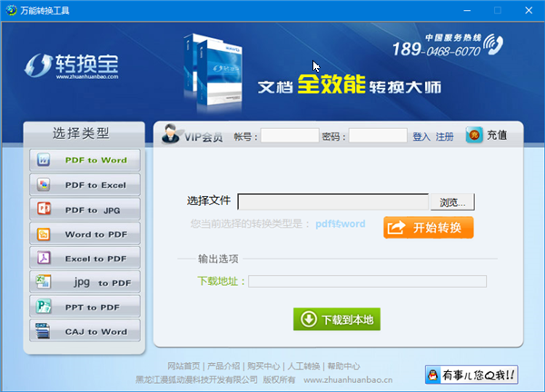Screen dimensions: 545x392
Task: Focus the 密码 password input field
Action: (378, 135)
